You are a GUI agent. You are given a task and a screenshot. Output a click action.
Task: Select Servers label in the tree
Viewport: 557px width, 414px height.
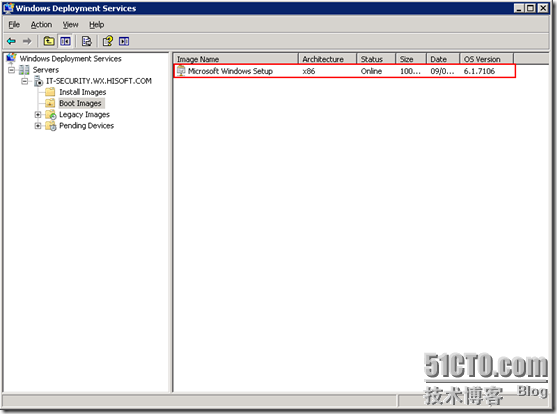click(x=46, y=70)
